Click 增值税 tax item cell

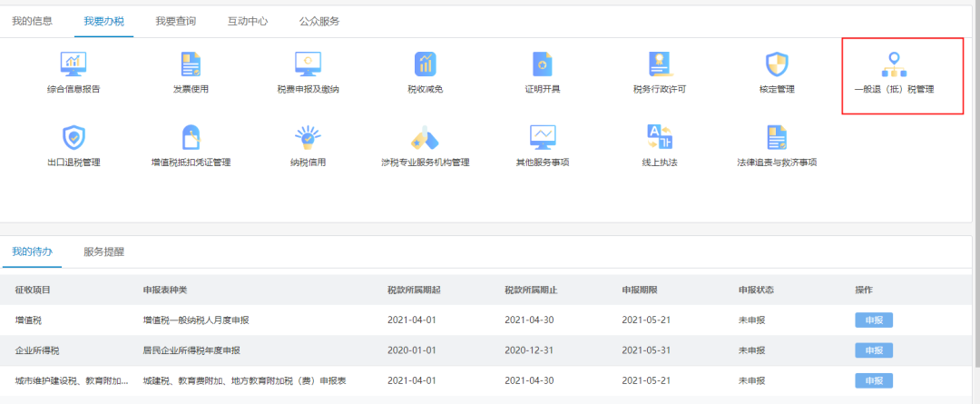[x=28, y=320]
